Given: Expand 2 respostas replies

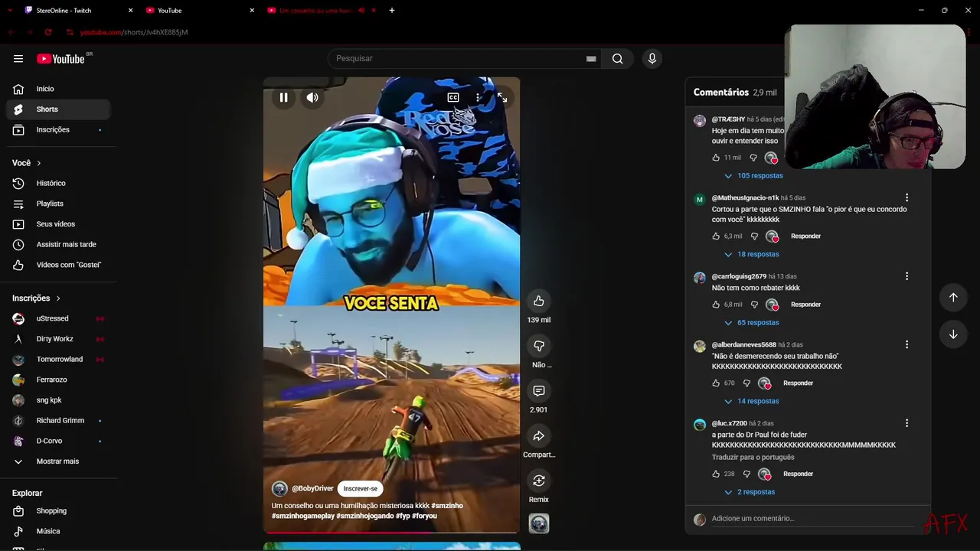Looking at the screenshot, I should click(749, 492).
